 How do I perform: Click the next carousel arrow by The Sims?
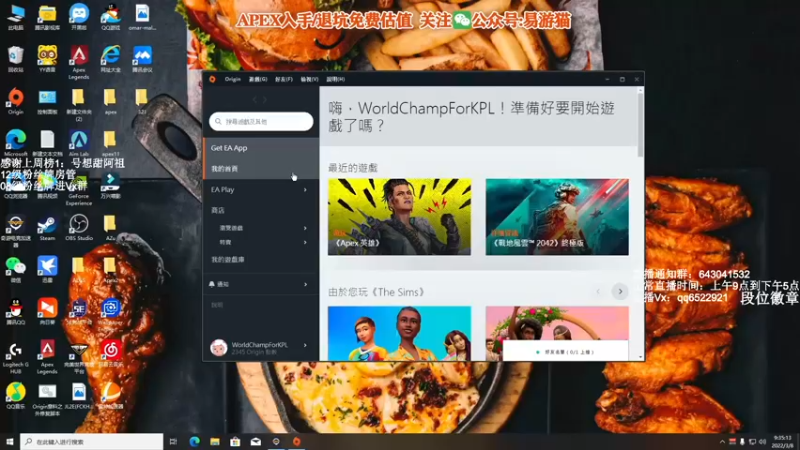tap(620, 291)
